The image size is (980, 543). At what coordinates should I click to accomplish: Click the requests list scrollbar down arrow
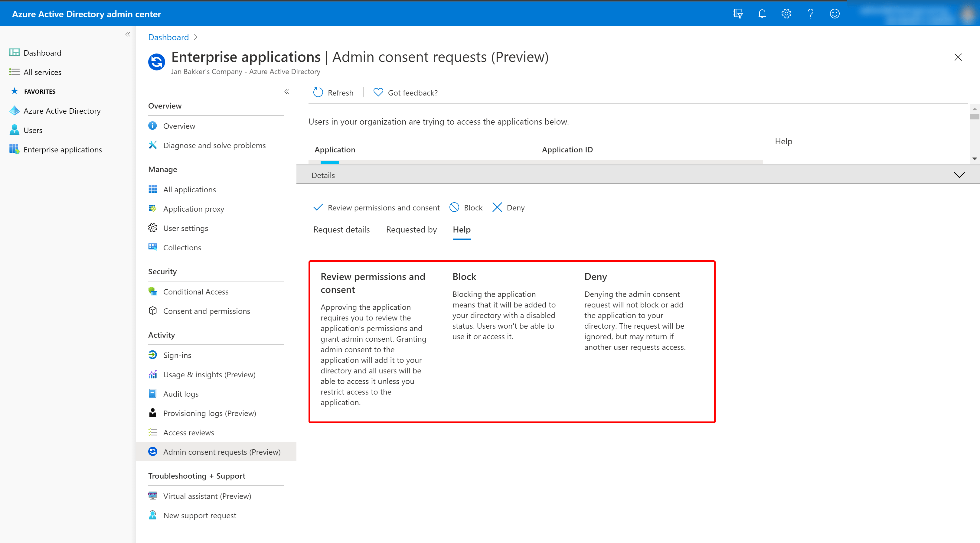click(975, 158)
